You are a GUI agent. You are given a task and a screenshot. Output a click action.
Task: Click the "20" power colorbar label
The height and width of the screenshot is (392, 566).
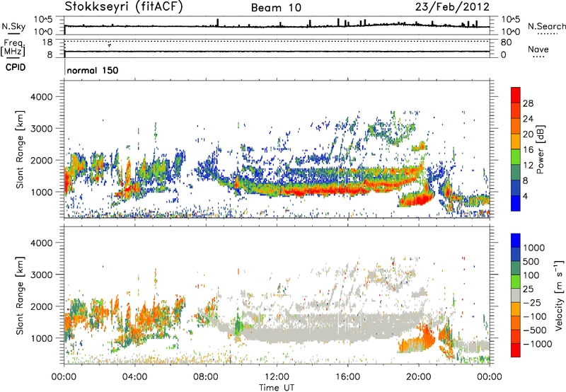[528, 134]
